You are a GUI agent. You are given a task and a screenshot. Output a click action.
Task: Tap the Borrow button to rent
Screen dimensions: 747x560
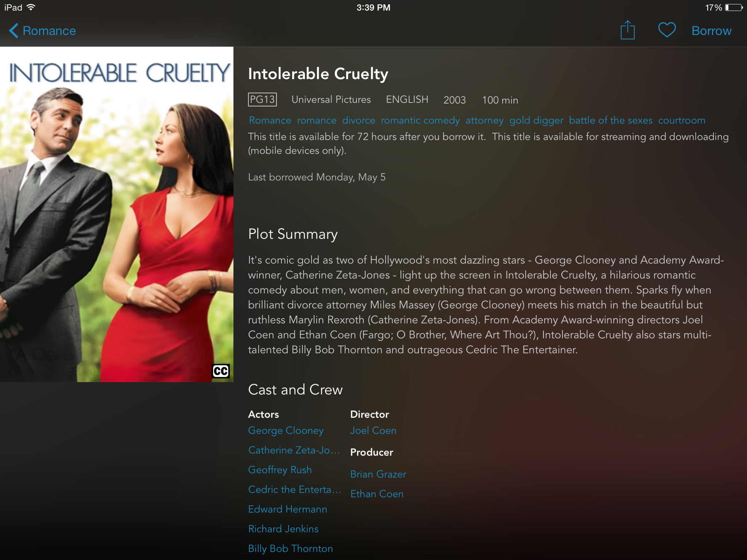click(x=711, y=31)
